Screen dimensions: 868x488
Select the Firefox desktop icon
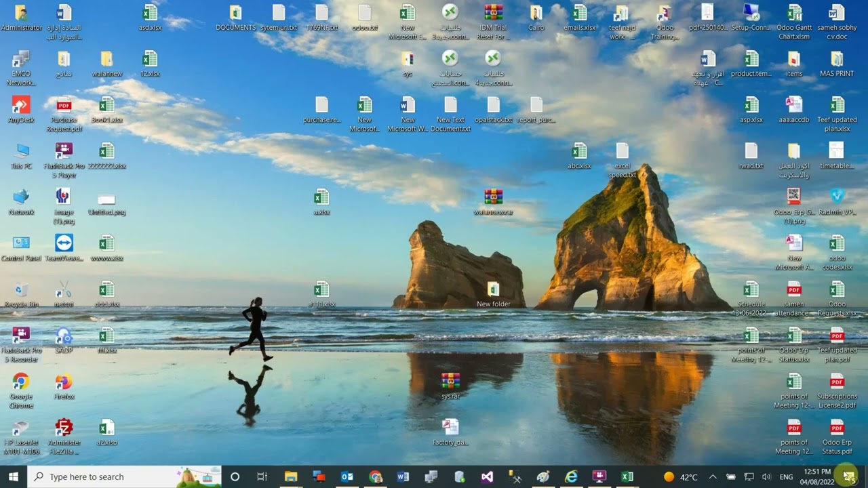pos(64,386)
